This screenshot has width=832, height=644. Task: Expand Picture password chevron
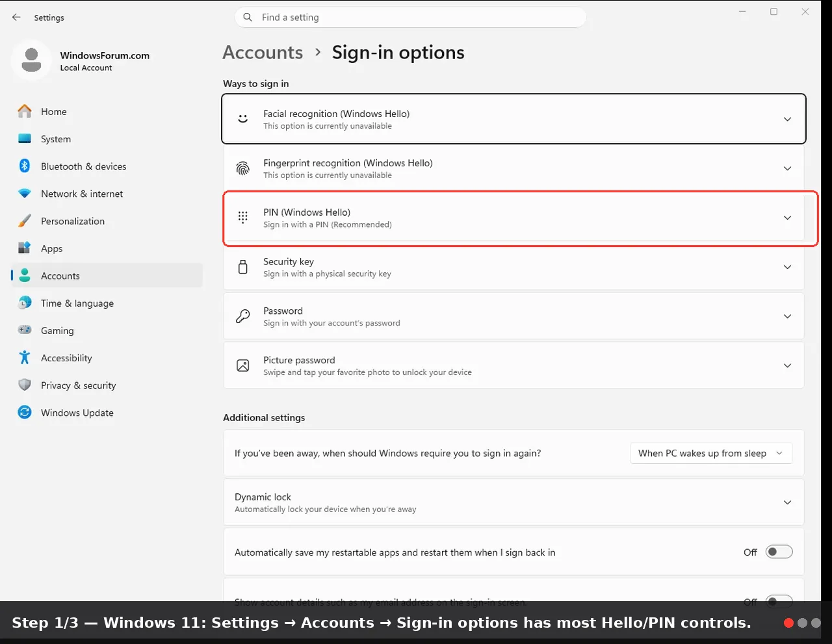click(787, 366)
